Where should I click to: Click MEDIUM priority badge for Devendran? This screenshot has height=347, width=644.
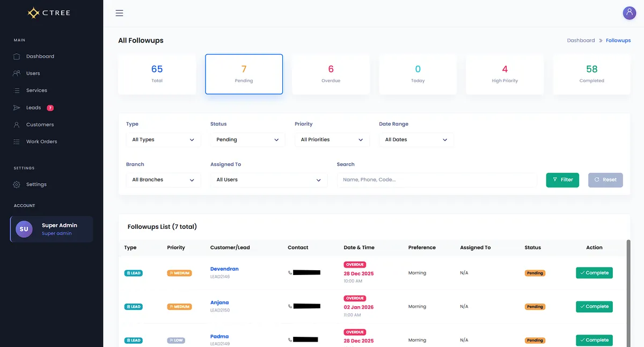[x=179, y=273]
